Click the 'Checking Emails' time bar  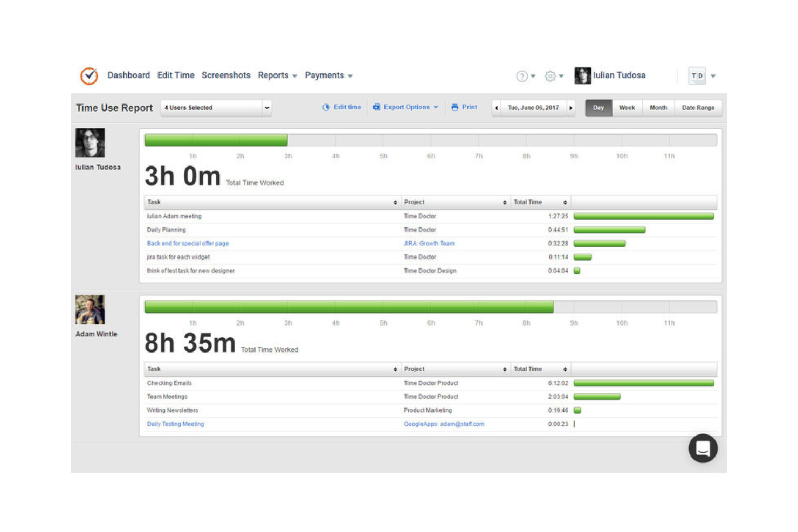pyautogui.click(x=644, y=383)
